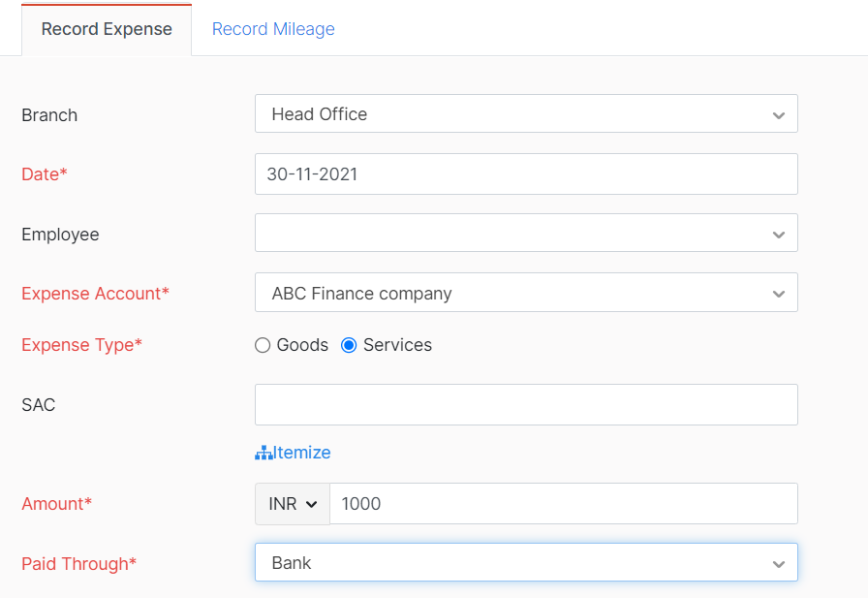Open the Record Mileage tab
Image resolution: width=868 pixels, height=598 pixels.
pos(273,29)
